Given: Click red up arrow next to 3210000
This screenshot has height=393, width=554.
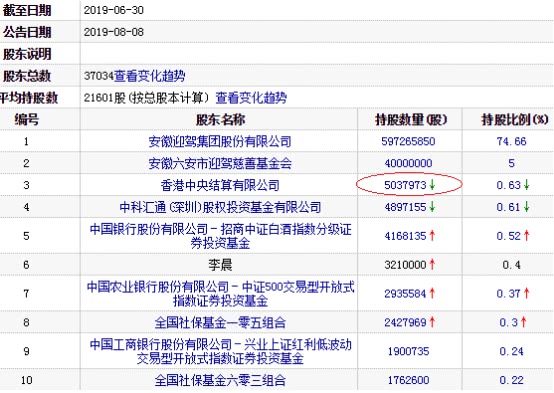Looking at the screenshot, I should pyautogui.click(x=432, y=264).
